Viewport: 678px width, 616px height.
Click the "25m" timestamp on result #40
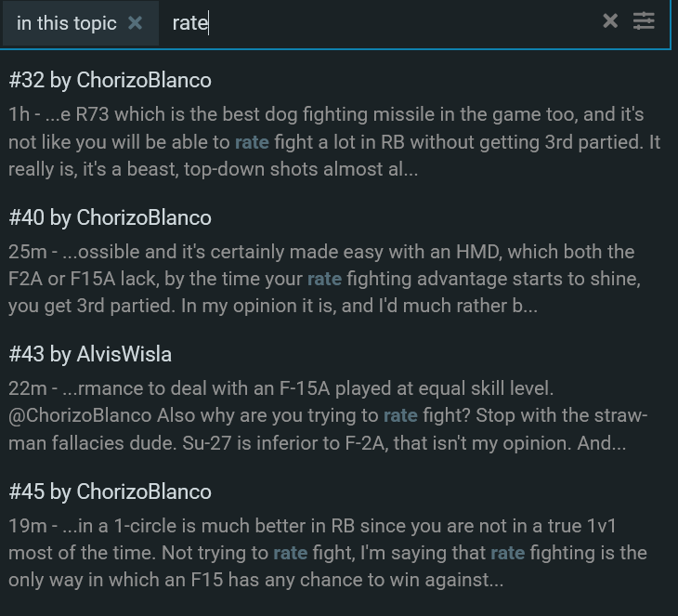click(27, 252)
